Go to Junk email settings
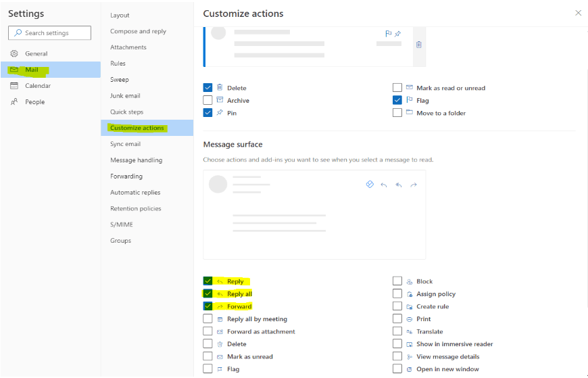Viewport: 588px width, 378px height. [147, 96]
